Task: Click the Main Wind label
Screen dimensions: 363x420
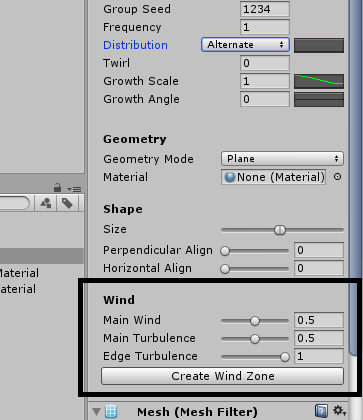Action: coord(132,320)
